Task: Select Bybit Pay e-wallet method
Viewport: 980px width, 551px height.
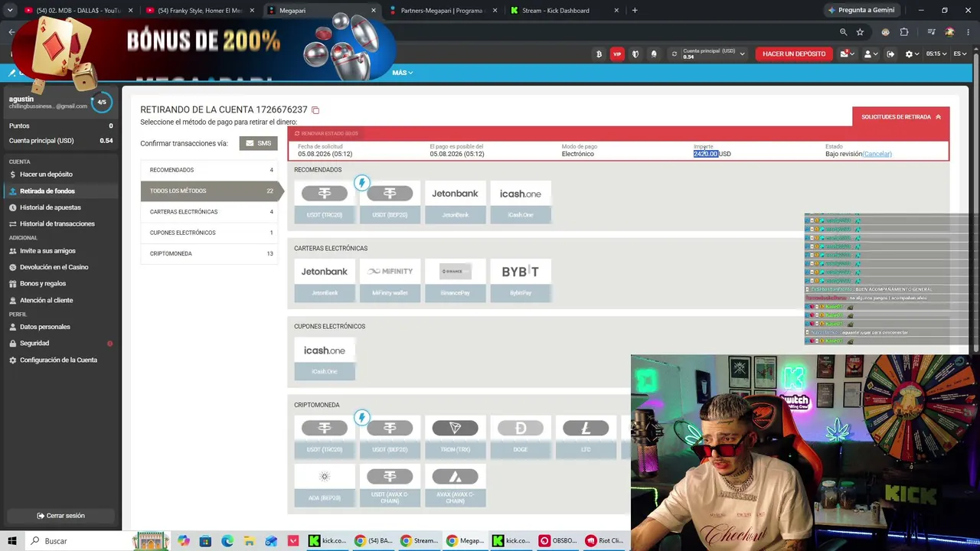Action: 521,280
